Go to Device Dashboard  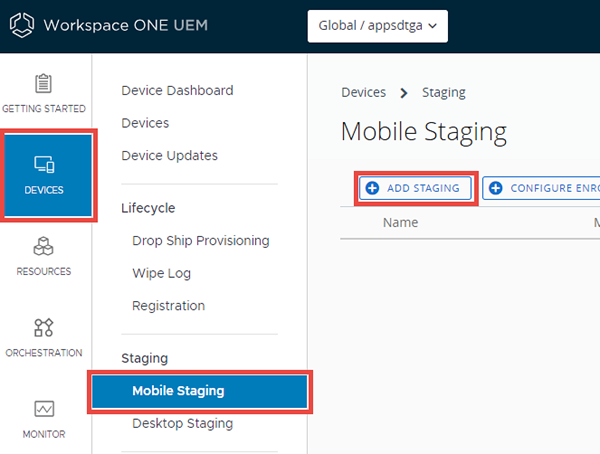click(177, 90)
